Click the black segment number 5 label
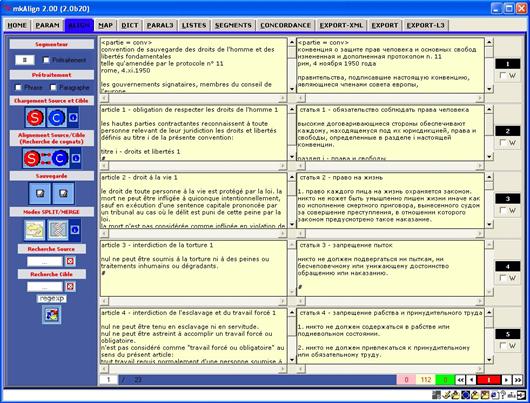This screenshot has height=403, width=530. (507, 334)
